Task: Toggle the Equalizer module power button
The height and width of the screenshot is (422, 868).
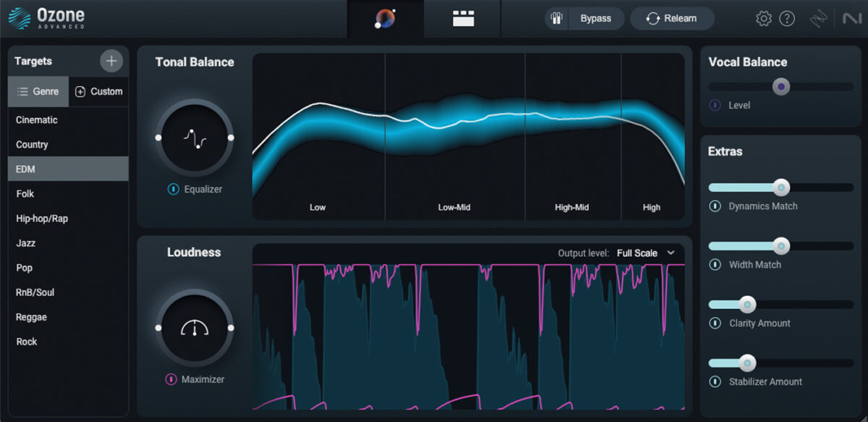Action: pos(174,189)
